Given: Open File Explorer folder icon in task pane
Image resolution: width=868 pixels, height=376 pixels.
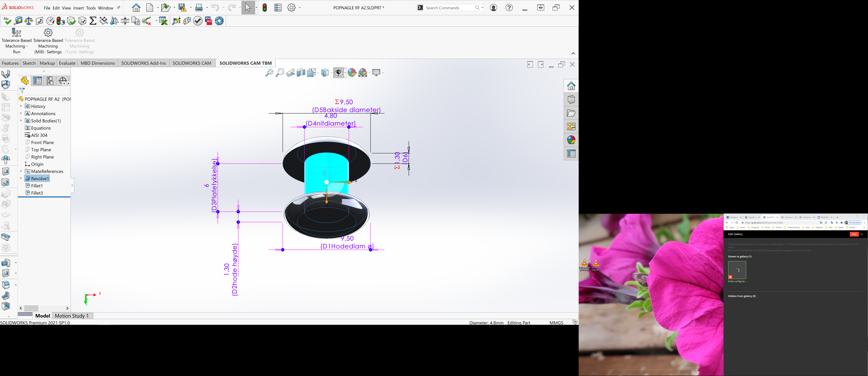Looking at the screenshot, I should click(571, 113).
